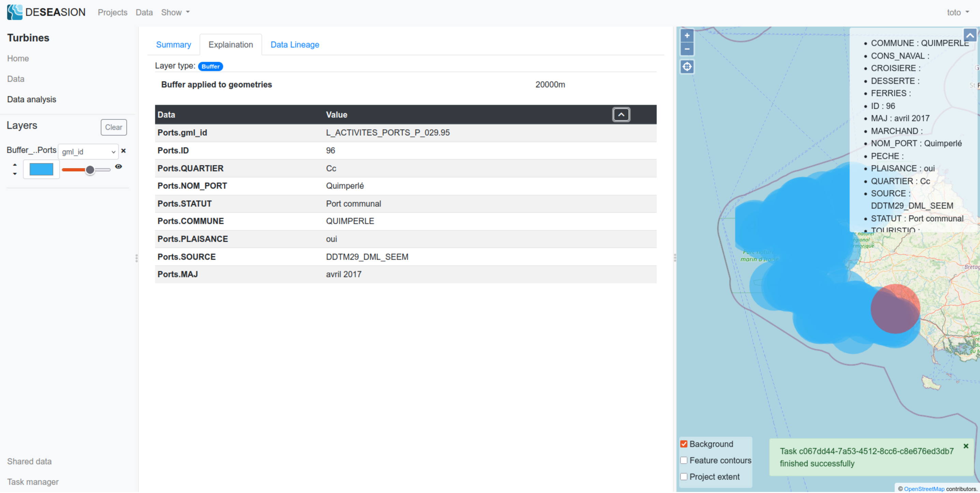
Task: Open the gml_id attribute dropdown
Action: click(x=88, y=152)
